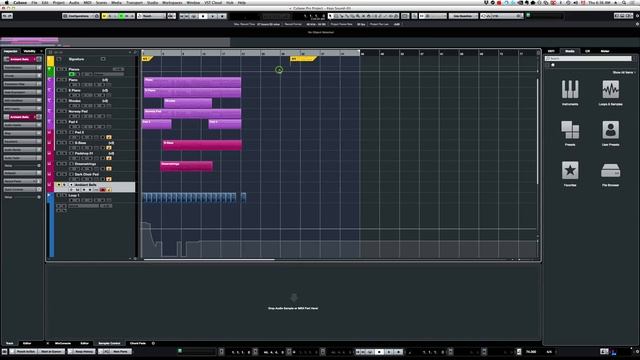Click Play in the bottom transport bar
Image resolution: width=640 pixels, height=360 pixels.
point(389,352)
